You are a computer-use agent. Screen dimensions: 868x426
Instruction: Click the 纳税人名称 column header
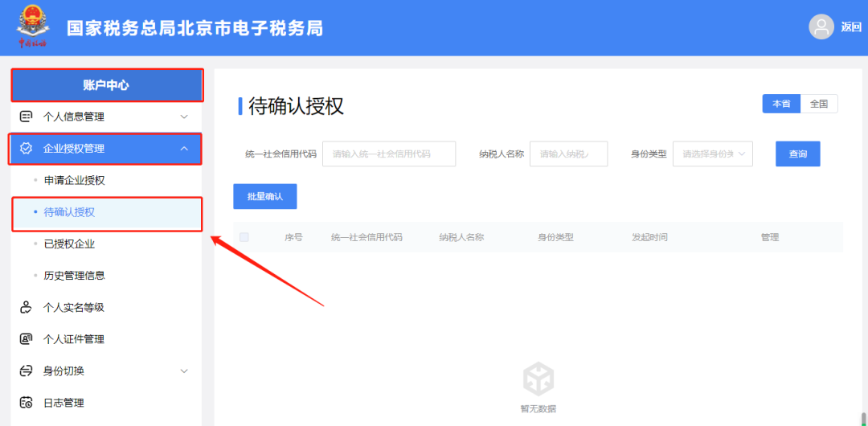461,238
